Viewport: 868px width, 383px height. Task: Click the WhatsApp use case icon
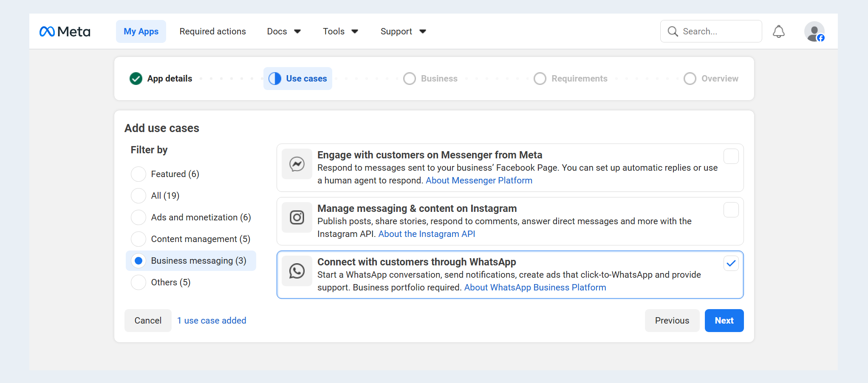pos(297,271)
